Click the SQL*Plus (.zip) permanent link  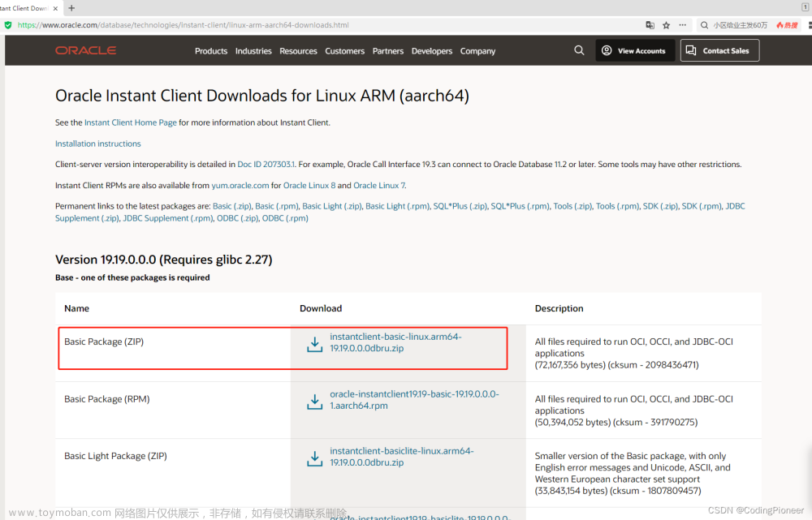click(x=460, y=206)
